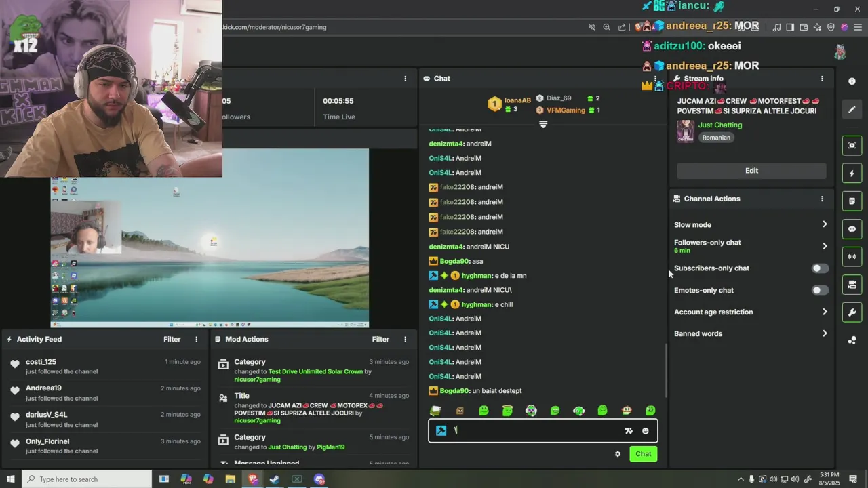The width and height of the screenshot is (868, 488).
Task: Click the browser VPN shield icon
Action: pyautogui.click(x=831, y=27)
